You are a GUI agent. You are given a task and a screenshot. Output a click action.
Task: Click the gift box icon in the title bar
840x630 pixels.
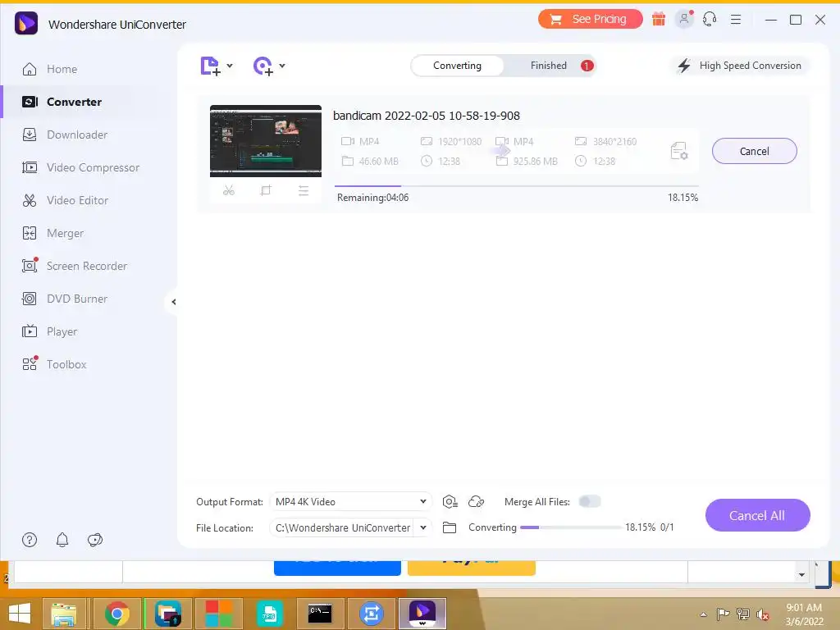tap(659, 20)
